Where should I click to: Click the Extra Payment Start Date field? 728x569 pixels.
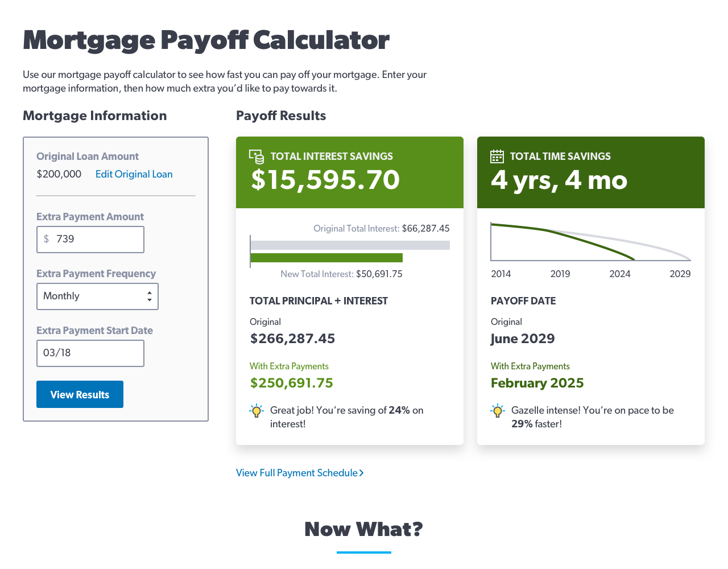pos(90,353)
